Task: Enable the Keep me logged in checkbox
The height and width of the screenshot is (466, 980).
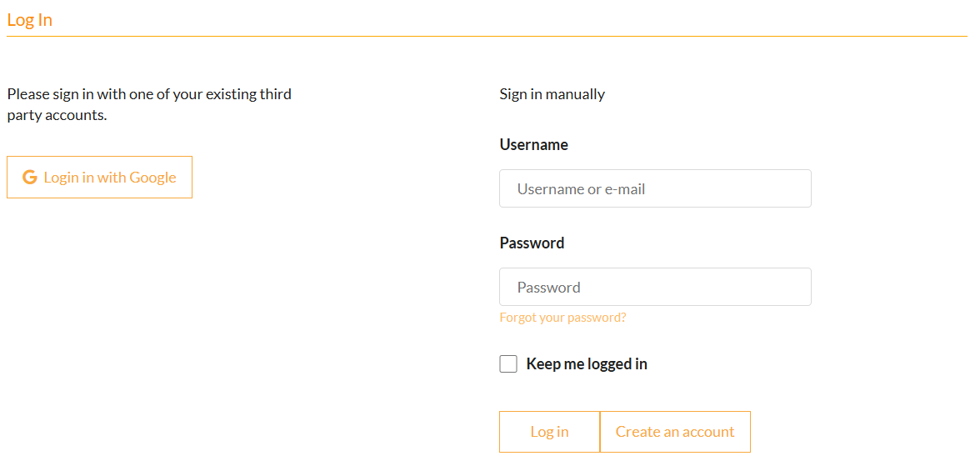Action: click(508, 364)
